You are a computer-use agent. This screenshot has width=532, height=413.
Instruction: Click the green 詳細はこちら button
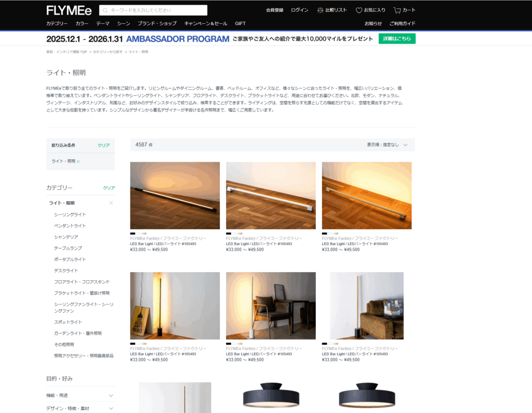click(x=397, y=38)
